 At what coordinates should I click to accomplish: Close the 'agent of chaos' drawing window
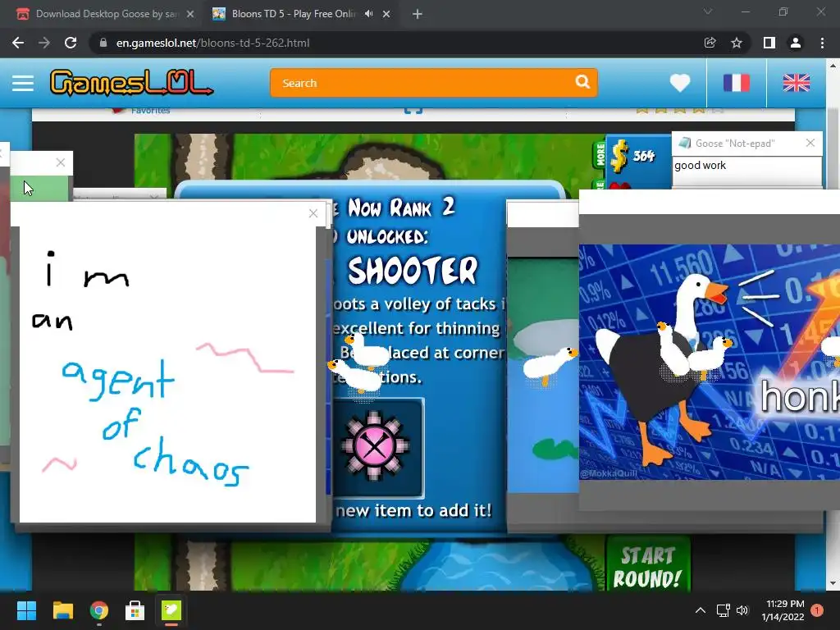313,213
